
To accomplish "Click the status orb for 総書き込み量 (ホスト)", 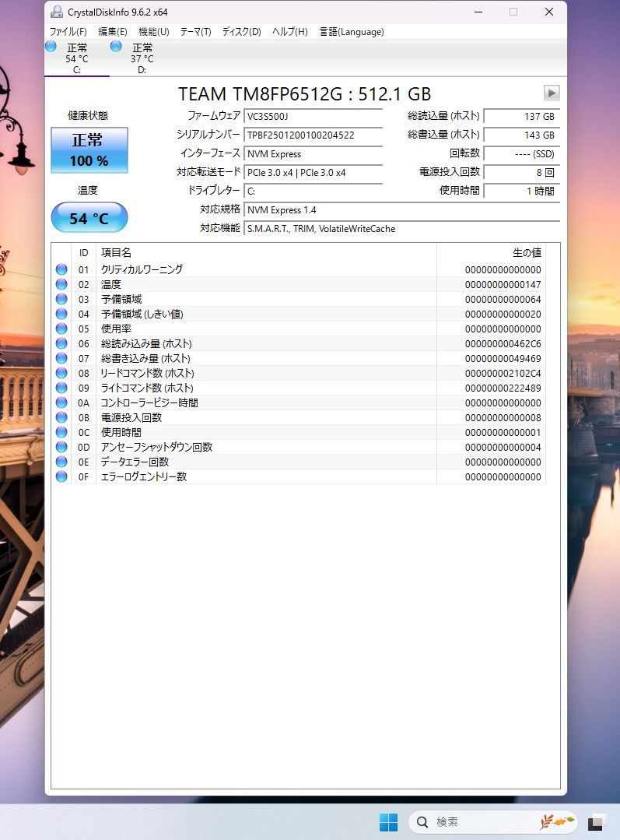I will click(x=61, y=358).
